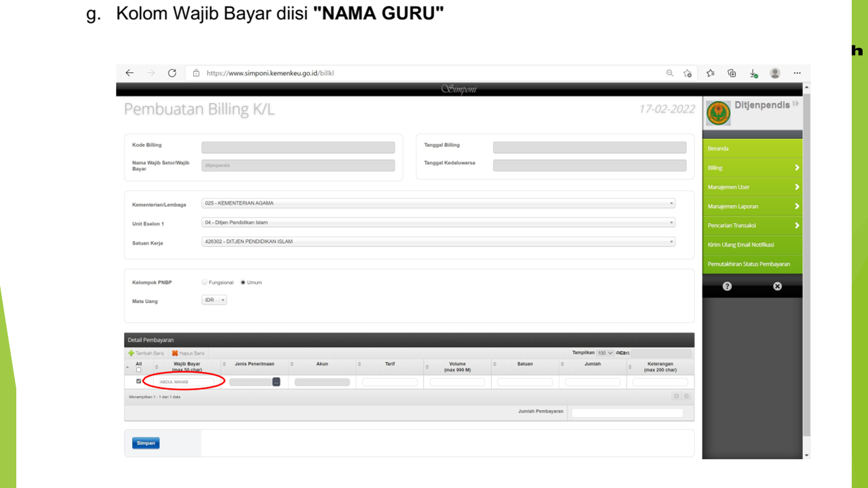868x488 pixels.
Task: Open the browser profile avatar
Action: 775,73
